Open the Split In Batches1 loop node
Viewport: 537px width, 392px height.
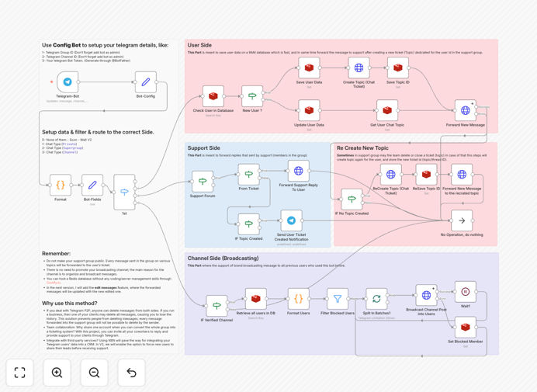pos(376,299)
